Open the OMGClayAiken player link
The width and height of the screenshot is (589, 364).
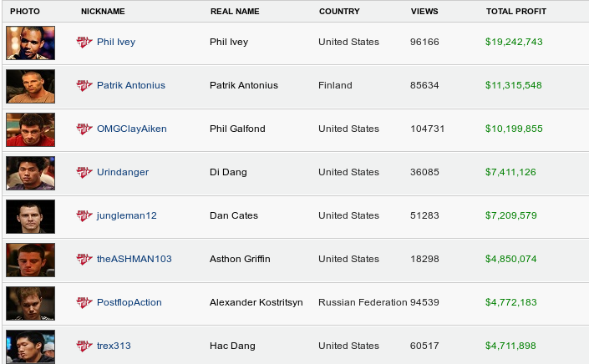pos(132,129)
